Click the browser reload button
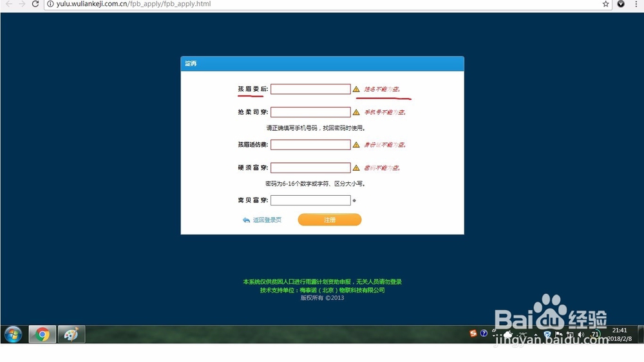This screenshot has width=644, height=362. click(35, 4)
